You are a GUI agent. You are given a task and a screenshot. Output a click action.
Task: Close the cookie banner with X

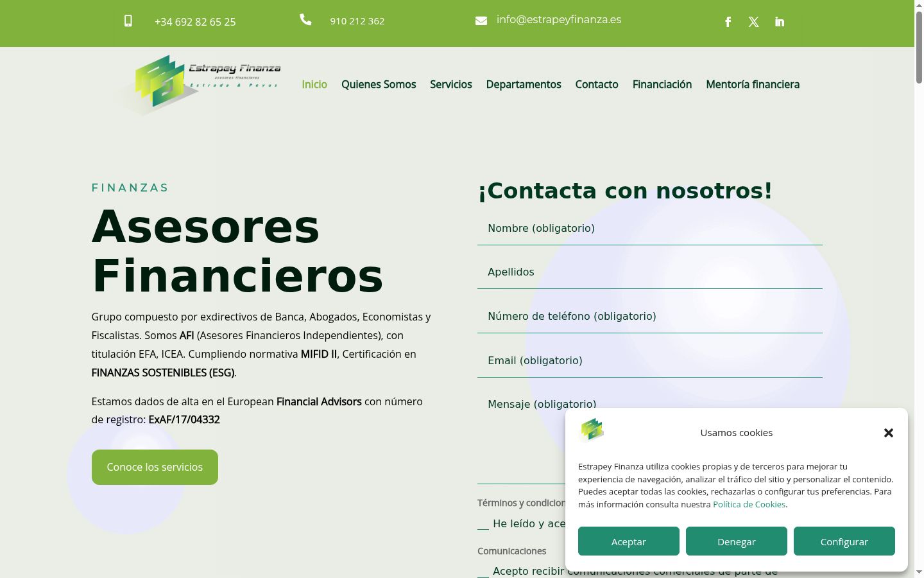point(889,433)
